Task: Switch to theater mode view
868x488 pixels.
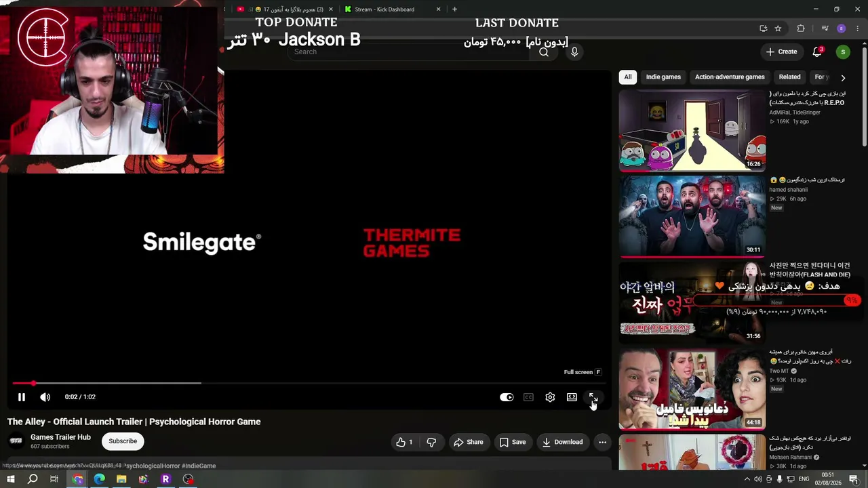Action: [x=572, y=397]
